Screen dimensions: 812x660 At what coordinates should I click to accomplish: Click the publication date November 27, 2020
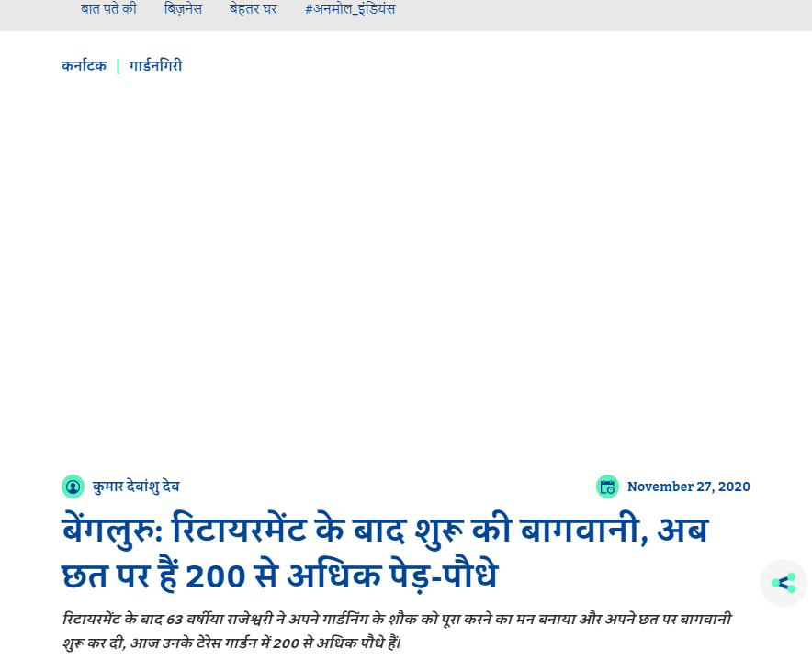tap(688, 487)
